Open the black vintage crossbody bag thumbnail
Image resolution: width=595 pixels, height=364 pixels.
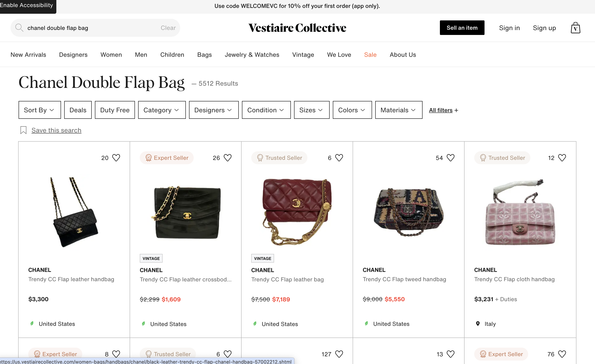186,212
